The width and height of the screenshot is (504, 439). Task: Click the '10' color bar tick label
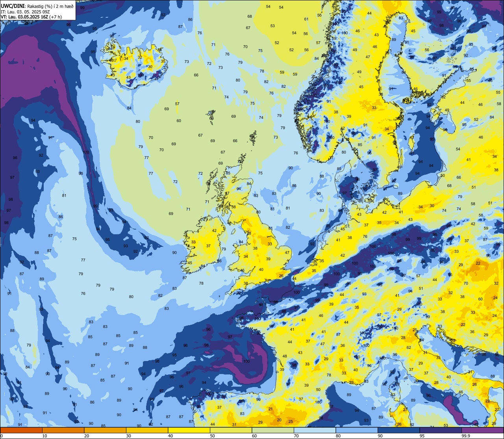click(x=44, y=436)
